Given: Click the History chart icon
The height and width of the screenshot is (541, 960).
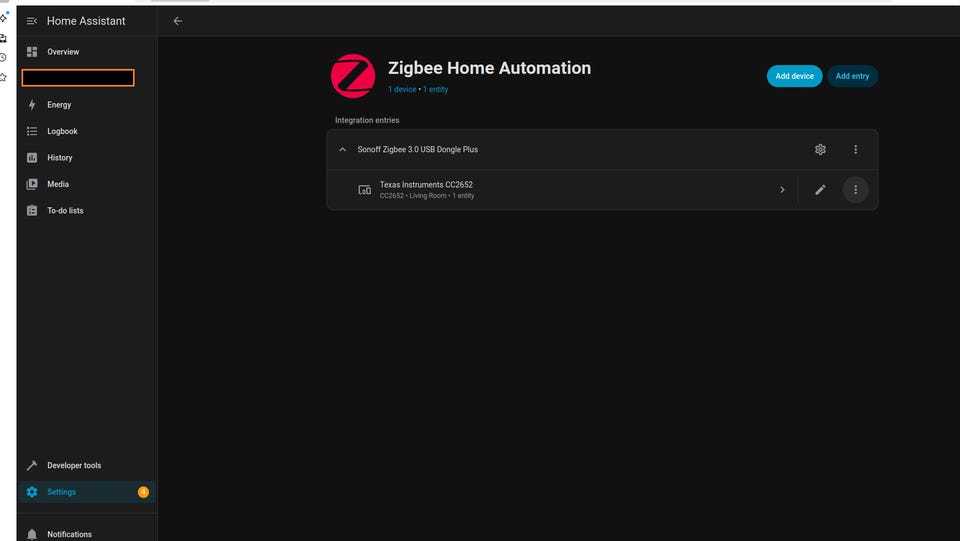Looking at the screenshot, I should point(32,157).
